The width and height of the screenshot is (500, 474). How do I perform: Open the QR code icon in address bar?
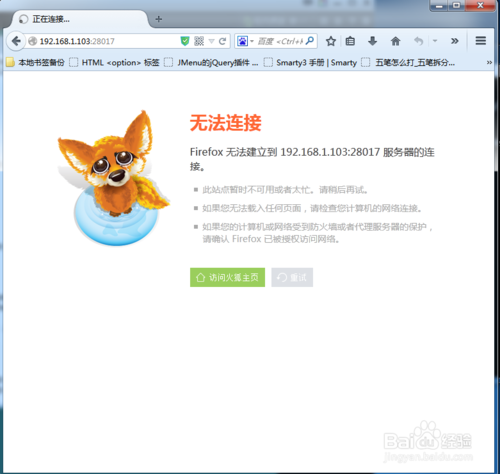point(199,41)
